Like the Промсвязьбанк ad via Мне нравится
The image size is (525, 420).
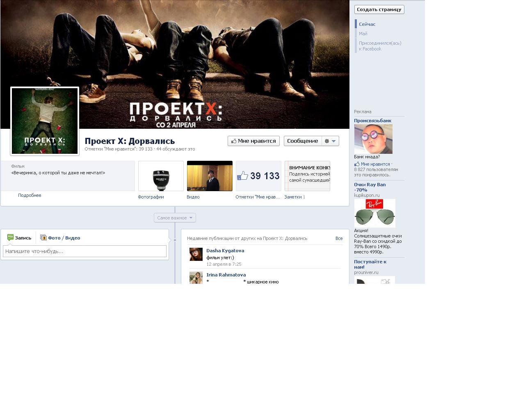[x=375, y=164]
